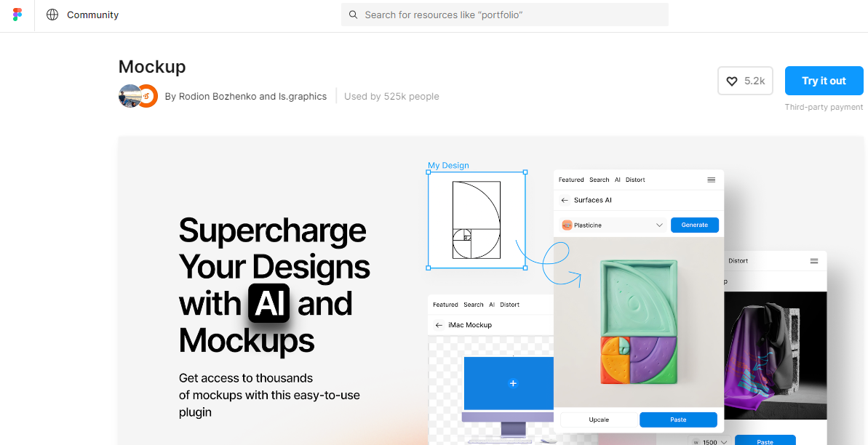The width and height of the screenshot is (868, 445).
Task: Select Distort tab in iMac Mockup panel
Action: click(509, 305)
